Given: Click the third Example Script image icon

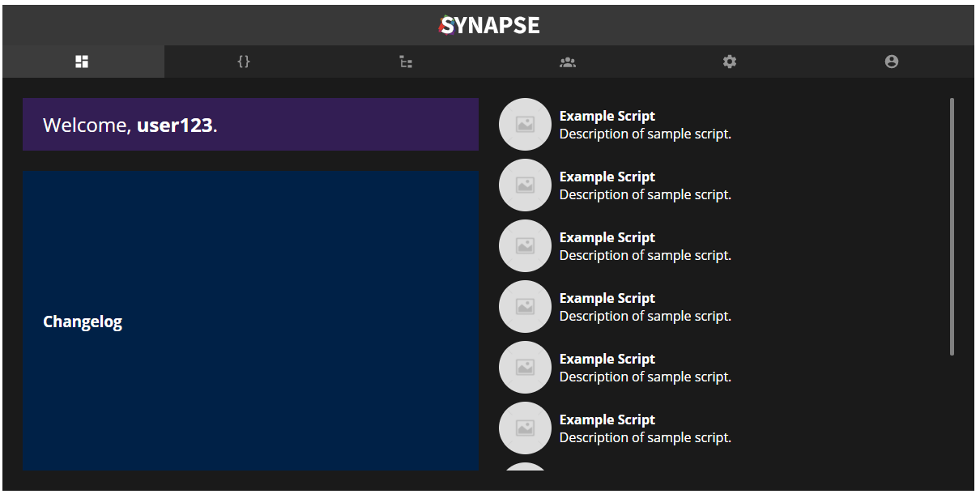Looking at the screenshot, I should click(525, 246).
